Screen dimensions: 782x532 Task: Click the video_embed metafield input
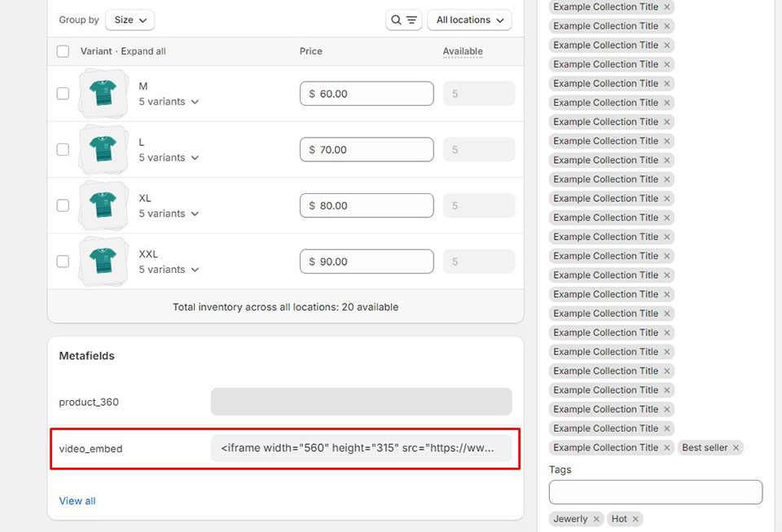coord(361,448)
